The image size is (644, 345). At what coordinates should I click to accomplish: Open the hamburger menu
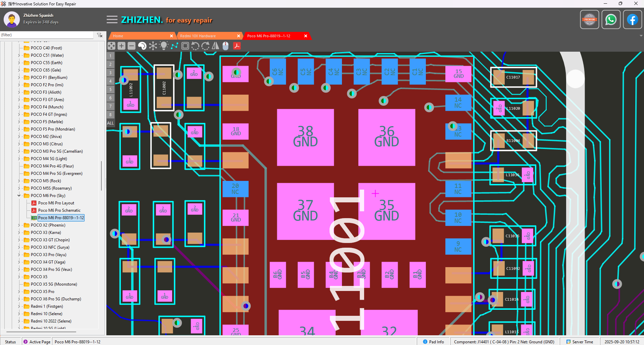[x=112, y=19]
